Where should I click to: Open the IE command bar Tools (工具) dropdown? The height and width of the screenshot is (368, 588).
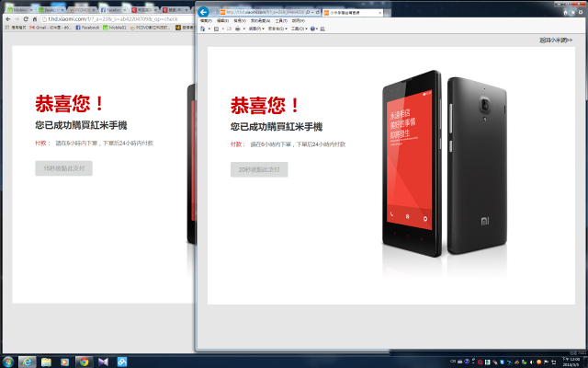coord(300,29)
